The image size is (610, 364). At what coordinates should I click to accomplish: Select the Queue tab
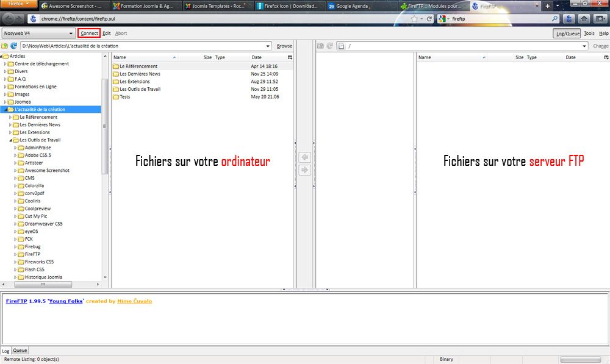pos(20,351)
